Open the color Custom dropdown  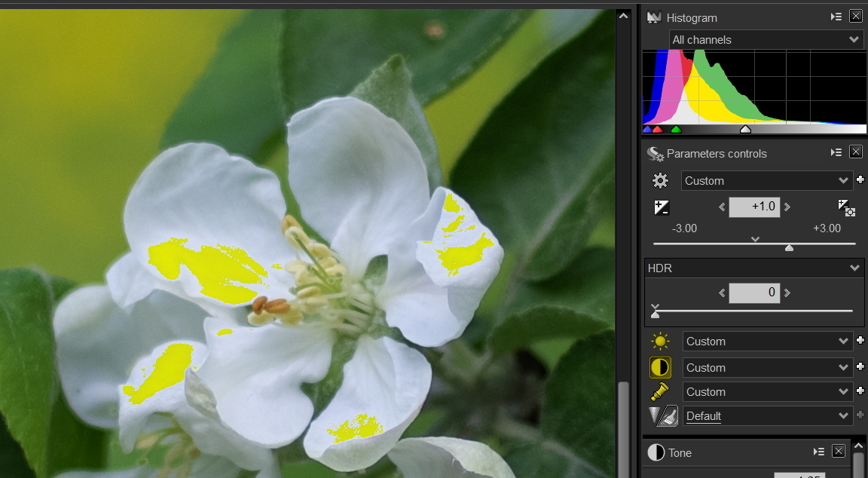[767, 391]
